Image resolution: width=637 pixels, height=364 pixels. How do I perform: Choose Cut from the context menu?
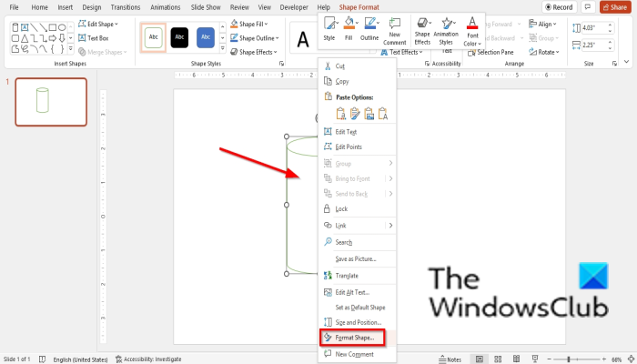[x=358, y=66]
